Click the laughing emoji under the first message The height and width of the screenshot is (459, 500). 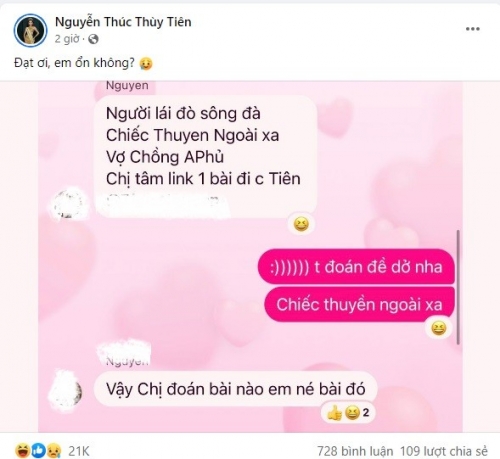301,224
